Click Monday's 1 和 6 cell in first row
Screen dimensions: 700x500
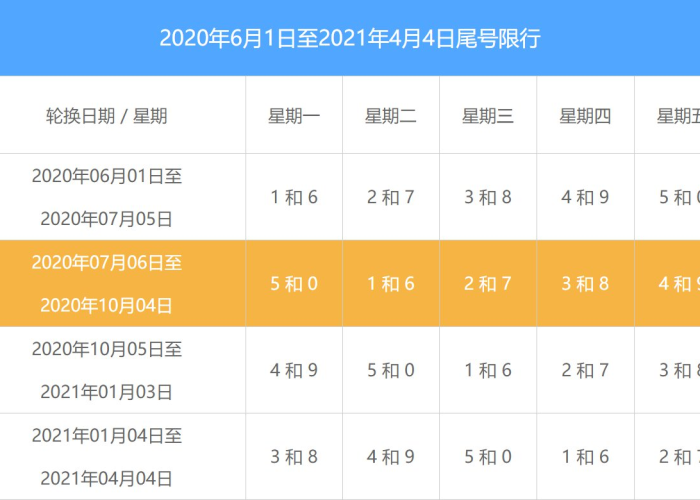pos(294,197)
